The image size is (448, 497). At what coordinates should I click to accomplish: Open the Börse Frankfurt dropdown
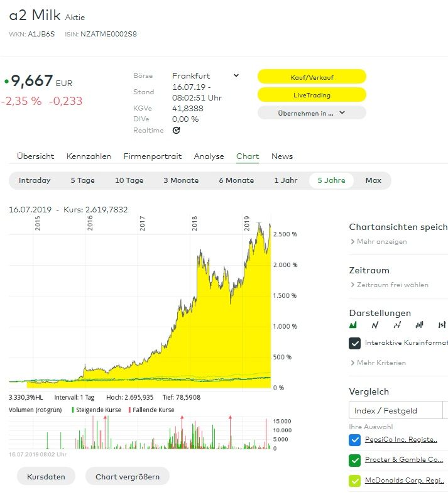[205, 76]
